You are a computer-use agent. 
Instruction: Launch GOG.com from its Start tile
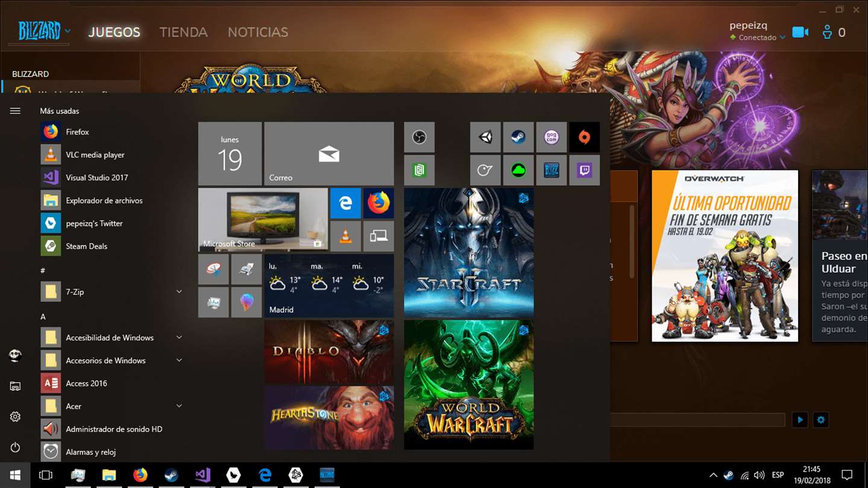(x=552, y=137)
